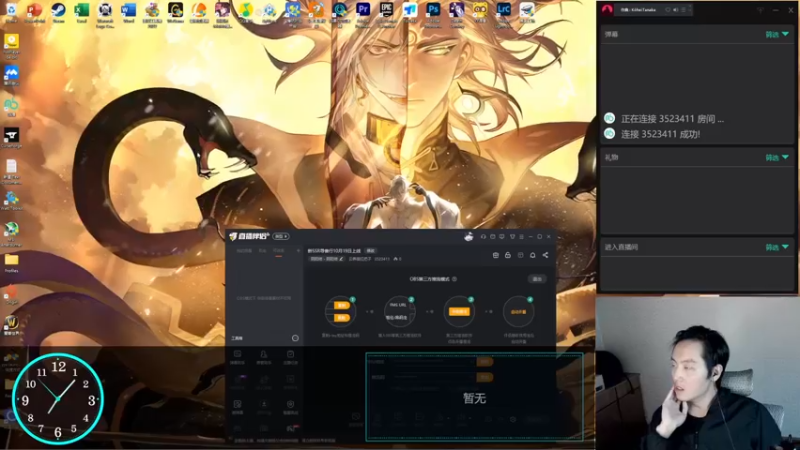Click the step 4 auto-start circle button
The image size is (800, 450).
pos(518,311)
